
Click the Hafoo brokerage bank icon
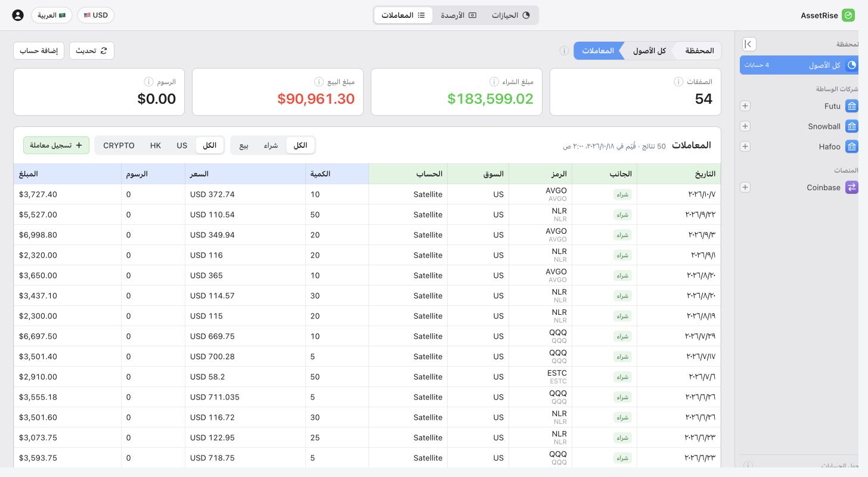[x=852, y=147]
